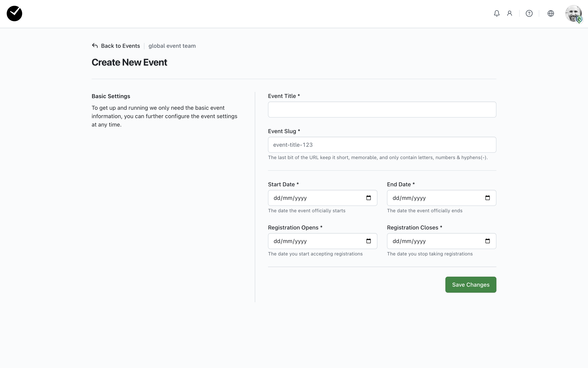The height and width of the screenshot is (368, 588).
Task: Click the End Date field text
Action: click(409, 198)
